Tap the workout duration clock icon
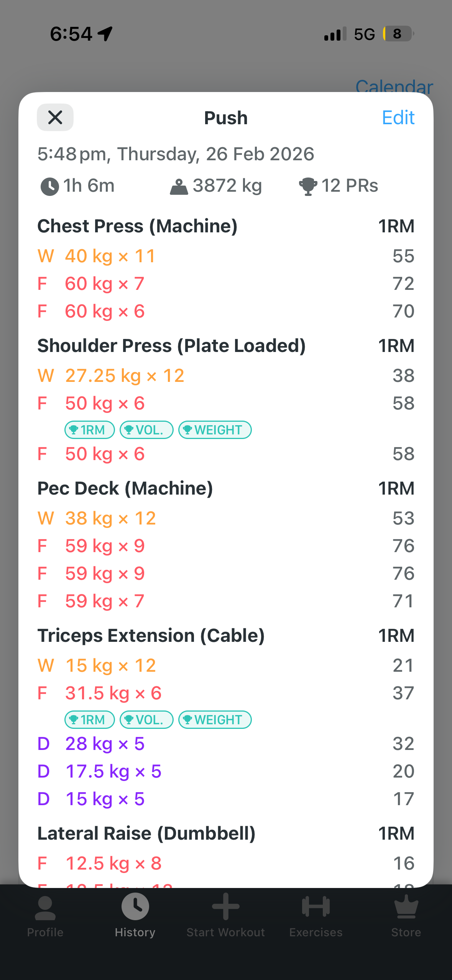The width and height of the screenshot is (452, 980). click(50, 187)
